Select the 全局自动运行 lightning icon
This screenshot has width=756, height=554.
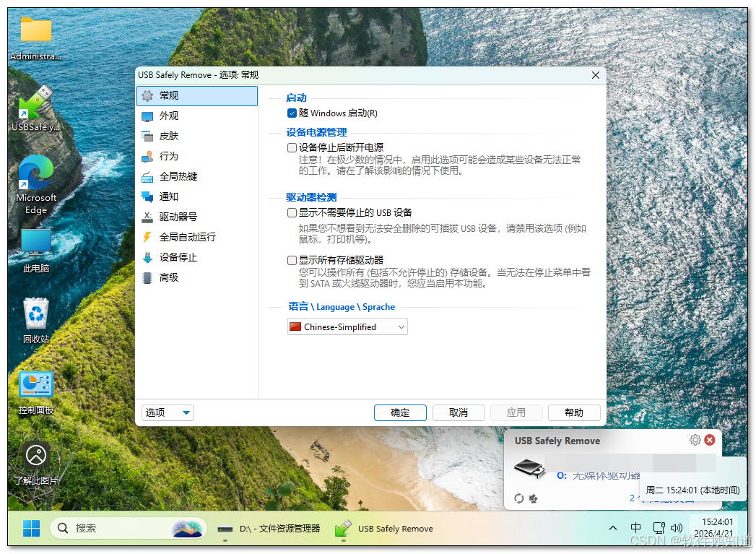147,237
